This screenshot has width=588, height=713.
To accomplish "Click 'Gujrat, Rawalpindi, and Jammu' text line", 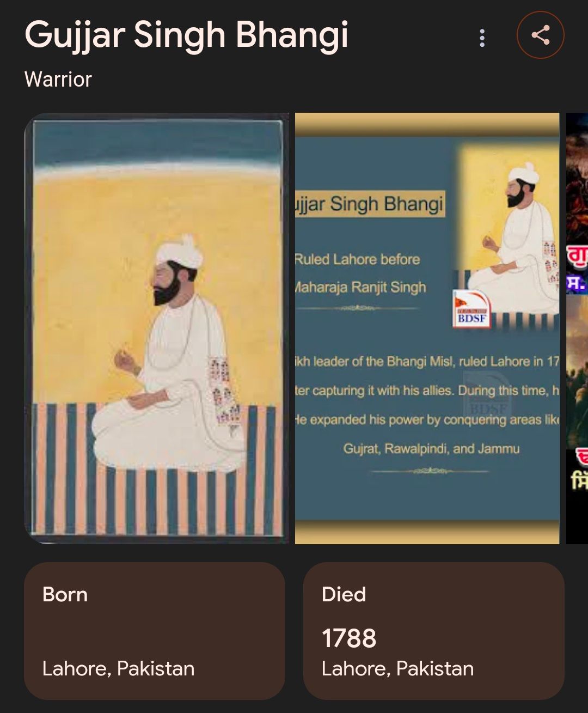I will 431,449.
